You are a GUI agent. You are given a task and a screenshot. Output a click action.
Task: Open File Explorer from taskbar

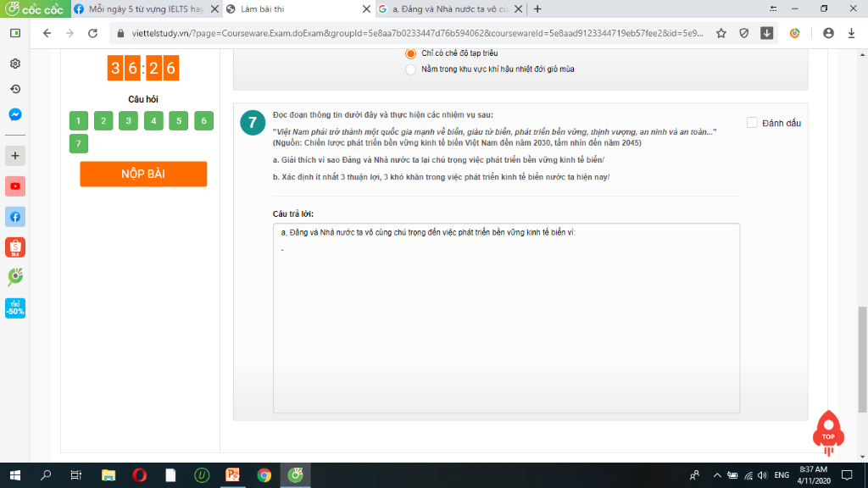tap(108, 475)
